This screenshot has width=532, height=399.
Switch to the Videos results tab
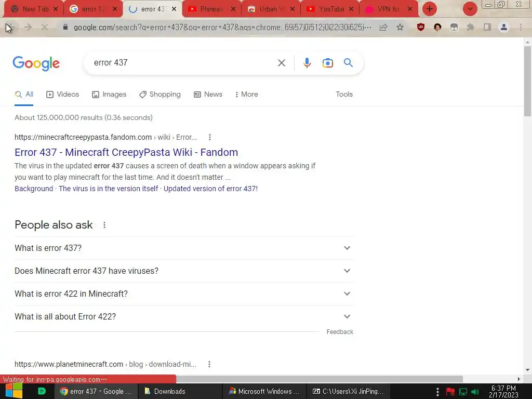[63, 95]
